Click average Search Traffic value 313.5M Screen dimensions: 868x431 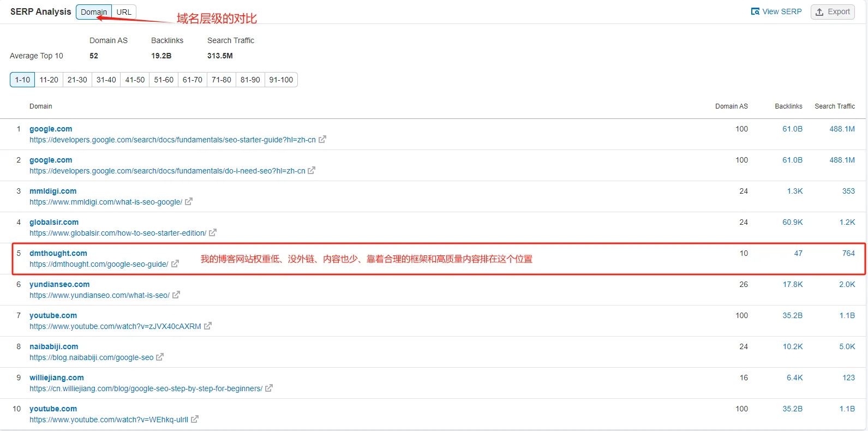tap(220, 56)
